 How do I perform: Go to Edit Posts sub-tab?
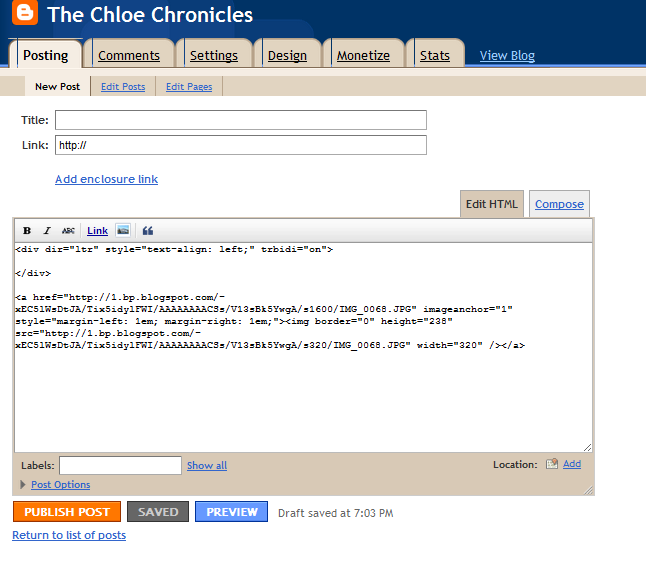[x=123, y=87]
